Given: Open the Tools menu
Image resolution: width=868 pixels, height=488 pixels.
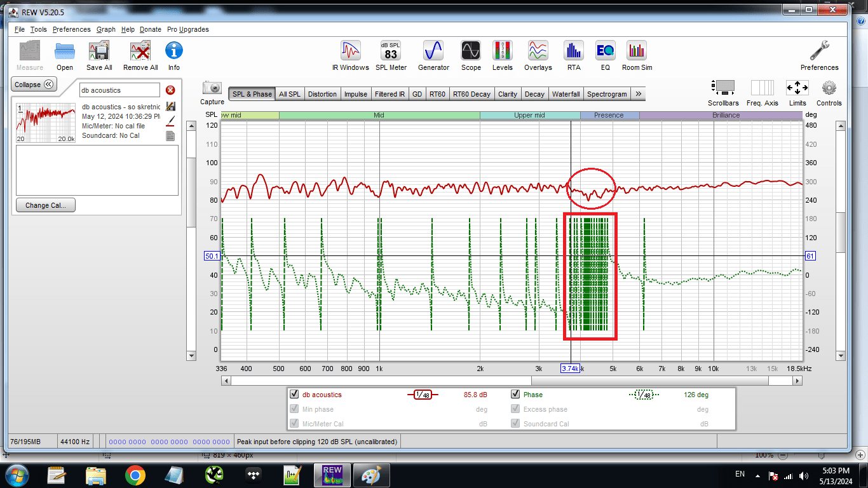Looking at the screenshot, I should pyautogui.click(x=38, y=29).
